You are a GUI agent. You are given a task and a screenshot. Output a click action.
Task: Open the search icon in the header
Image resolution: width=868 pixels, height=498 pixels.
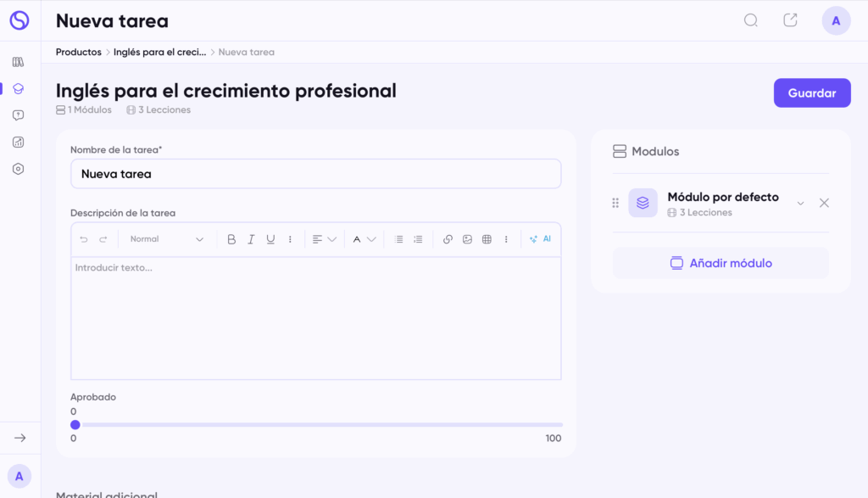[x=750, y=20]
